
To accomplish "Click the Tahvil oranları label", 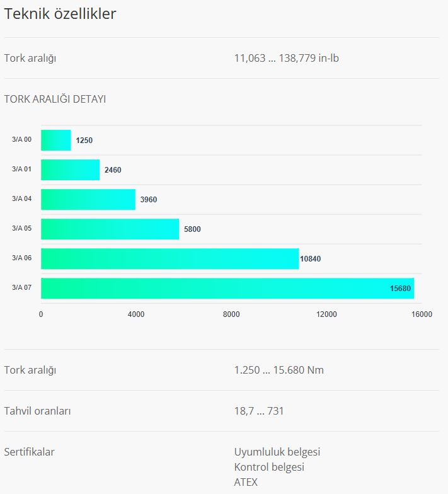I will pos(38,411).
